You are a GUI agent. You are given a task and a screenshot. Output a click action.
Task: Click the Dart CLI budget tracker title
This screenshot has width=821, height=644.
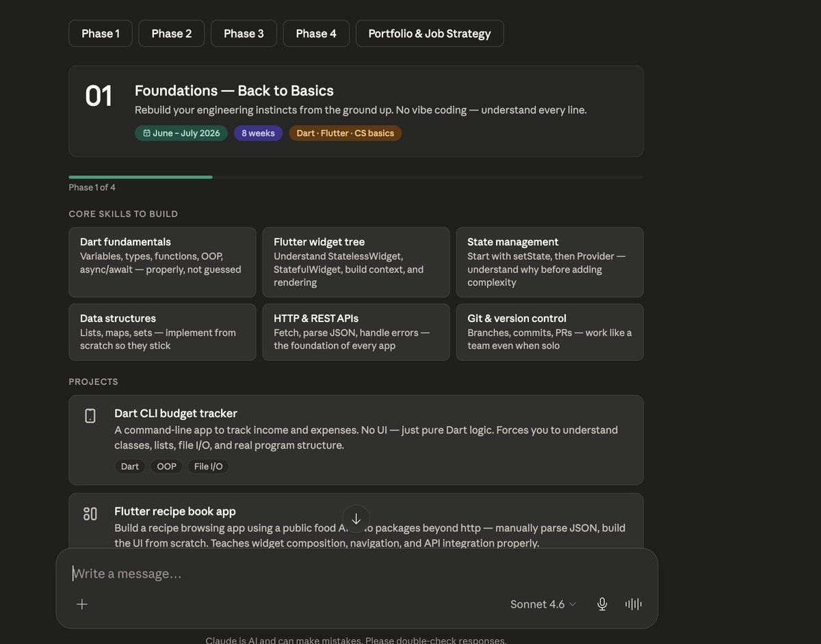click(176, 414)
